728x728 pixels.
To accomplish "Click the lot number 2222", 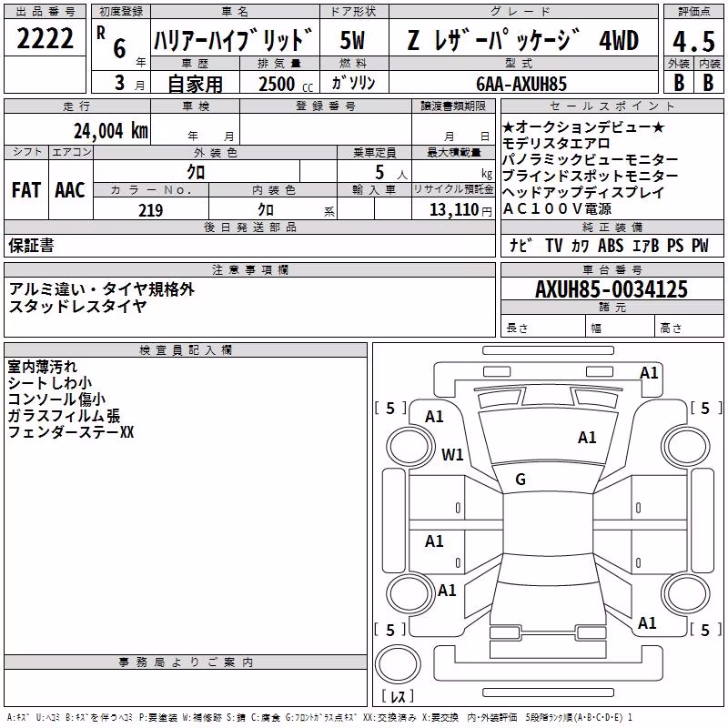I will [45, 38].
